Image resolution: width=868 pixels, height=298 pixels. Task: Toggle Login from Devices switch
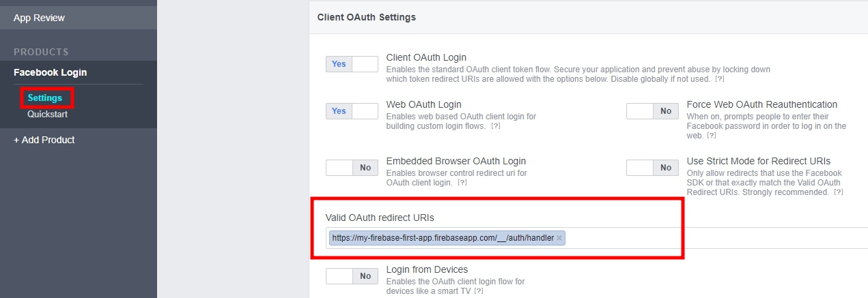click(x=352, y=276)
